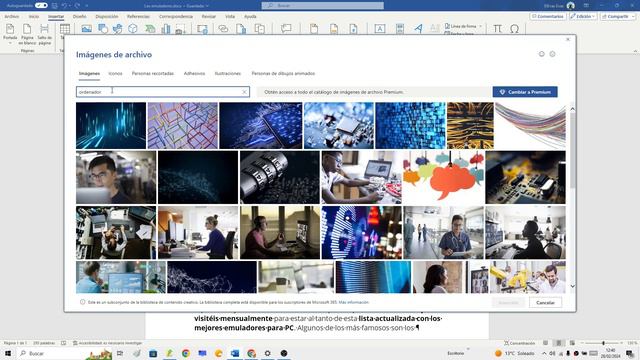Clear the ordenador search with X icon

point(244,92)
